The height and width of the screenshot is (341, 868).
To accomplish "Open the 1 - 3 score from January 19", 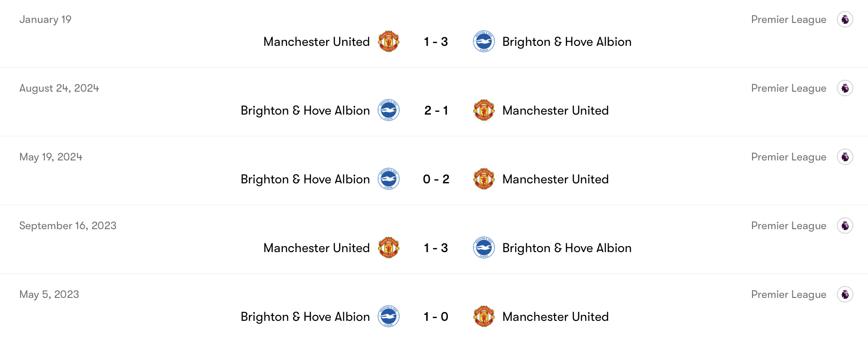I will [436, 42].
